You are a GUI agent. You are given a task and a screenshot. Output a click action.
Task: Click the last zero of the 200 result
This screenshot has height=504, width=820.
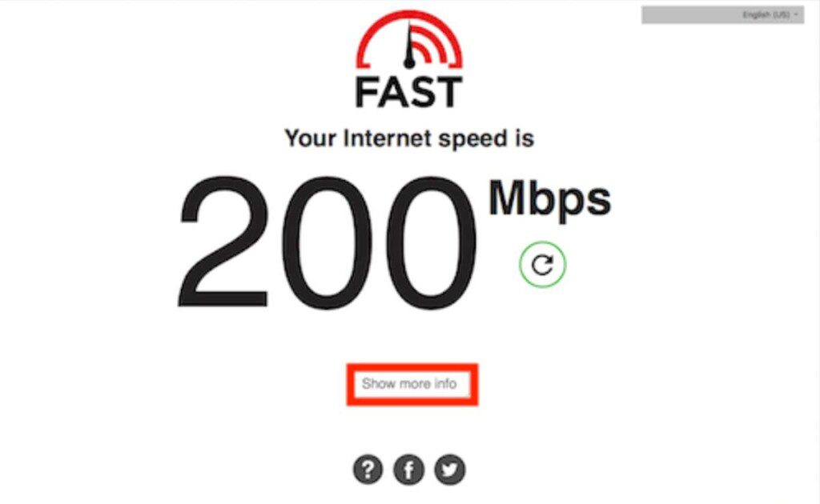432,243
